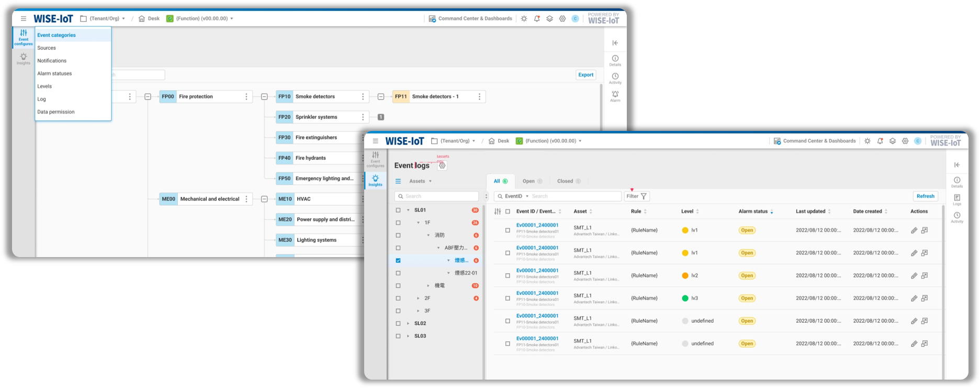Expand the SL02 tree node
The image size is (980, 388).
[x=408, y=324]
